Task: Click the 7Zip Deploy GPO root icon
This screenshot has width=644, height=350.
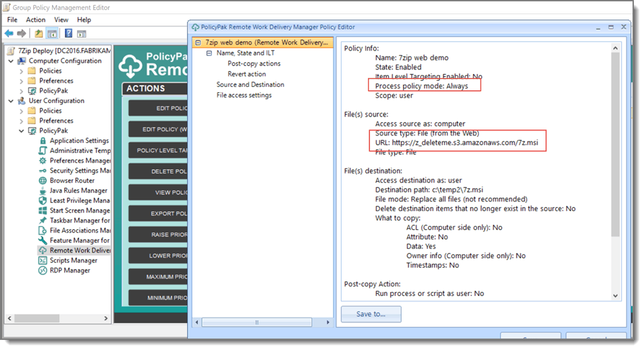Action: (x=11, y=51)
